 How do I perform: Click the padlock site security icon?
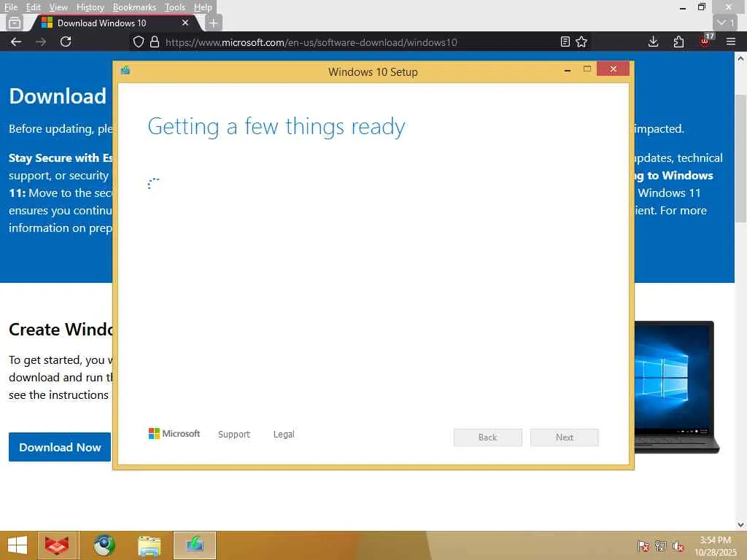[x=155, y=42]
